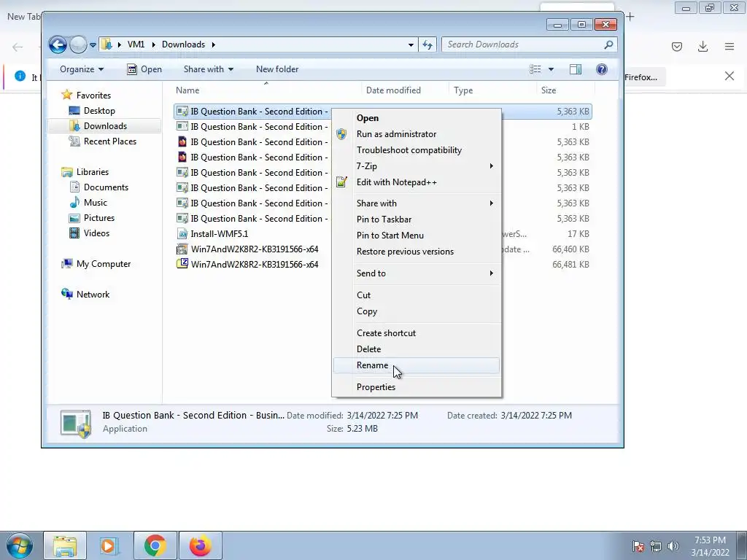This screenshot has height=560, width=747.
Task: Open Explorer help icon
Action: (x=602, y=69)
